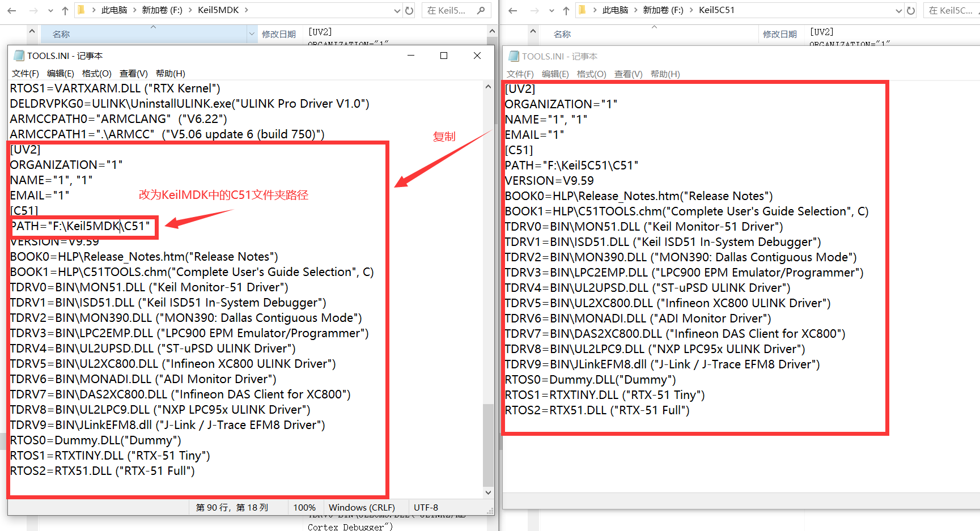Go forward in the Keil5C51 Explorer window

point(534,10)
